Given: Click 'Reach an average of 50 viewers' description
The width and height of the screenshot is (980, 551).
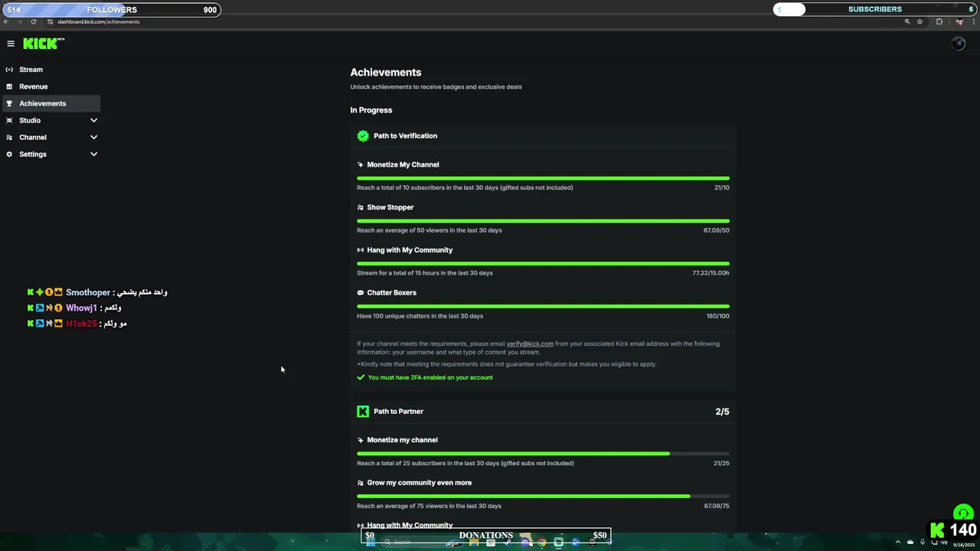Looking at the screenshot, I should click(x=430, y=230).
